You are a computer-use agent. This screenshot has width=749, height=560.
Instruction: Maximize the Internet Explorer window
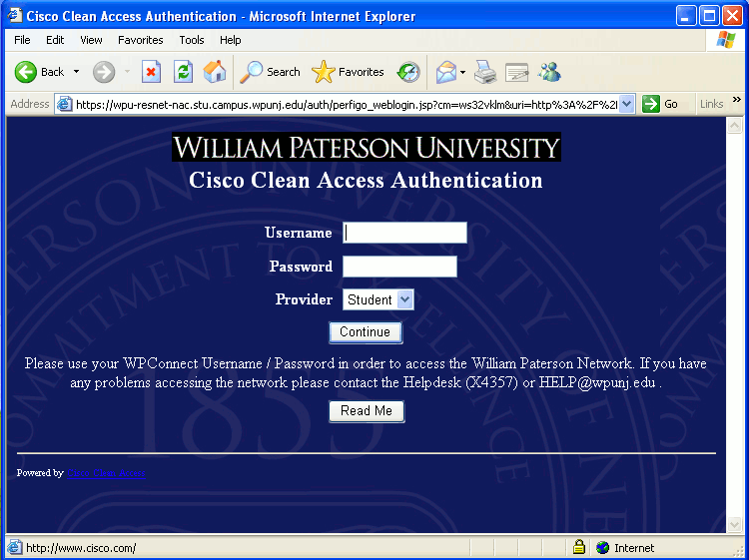click(x=709, y=17)
